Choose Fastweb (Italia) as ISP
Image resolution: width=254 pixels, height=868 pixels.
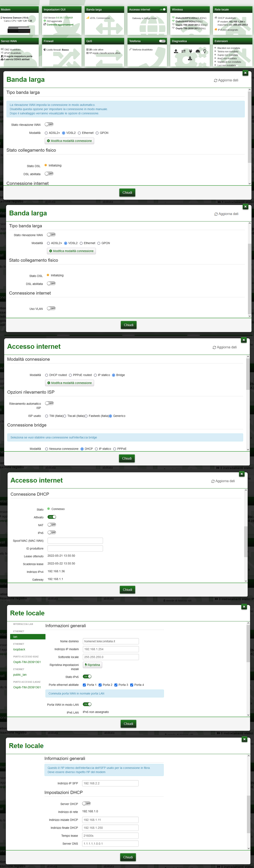tap(86, 416)
